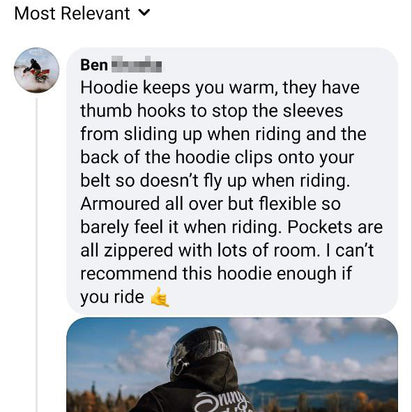412x412 pixels.
Task: Select the call-me hand emoji in comment
Action: pyautogui.click(x=160, y=297)
